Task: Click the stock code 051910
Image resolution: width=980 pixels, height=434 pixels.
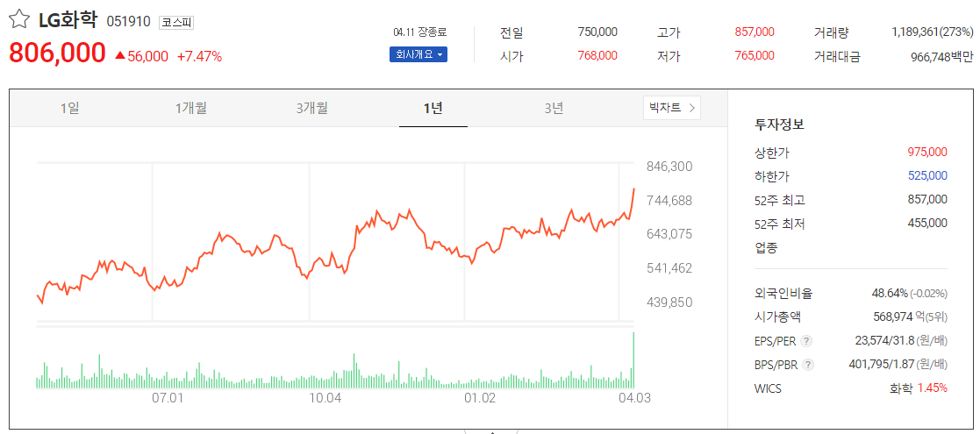Action: [x=128, y=22]
